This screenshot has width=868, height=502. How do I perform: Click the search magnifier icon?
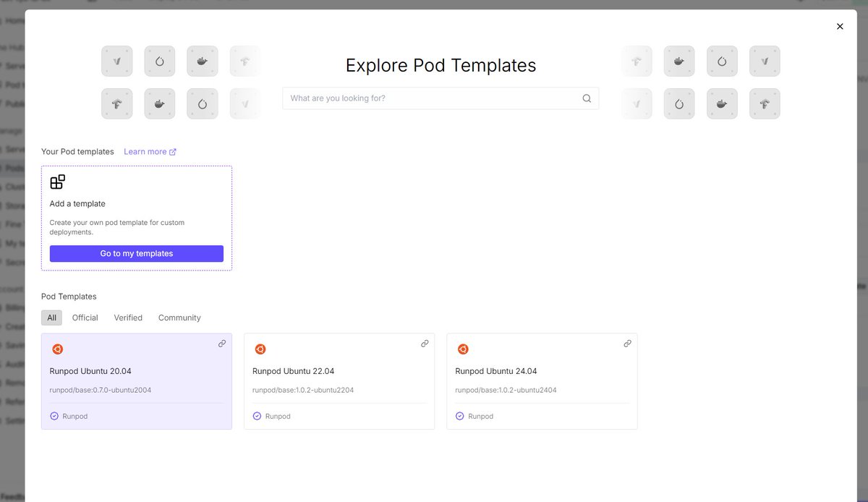pyautogui.click(x=587, y=98)
